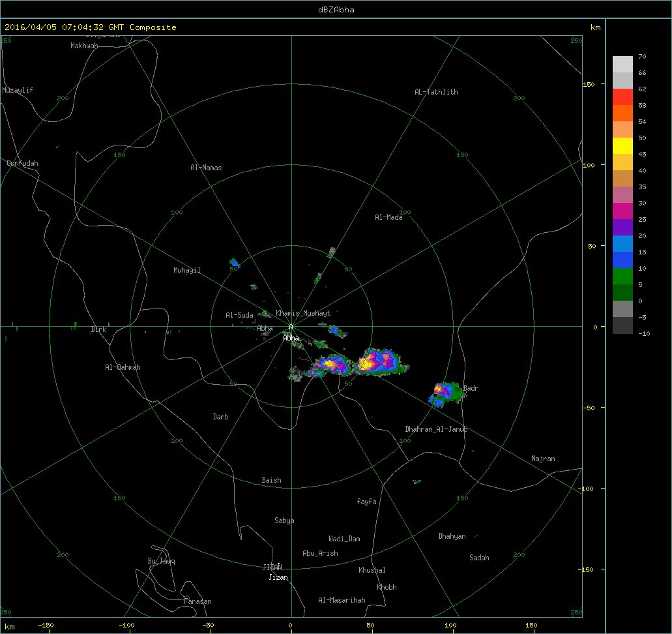Image resolution: width=672 pixels, height=634 pixels.
Task: Click the red 58–62 dBZ legend swatch
Action: click(x=622, y=97)
